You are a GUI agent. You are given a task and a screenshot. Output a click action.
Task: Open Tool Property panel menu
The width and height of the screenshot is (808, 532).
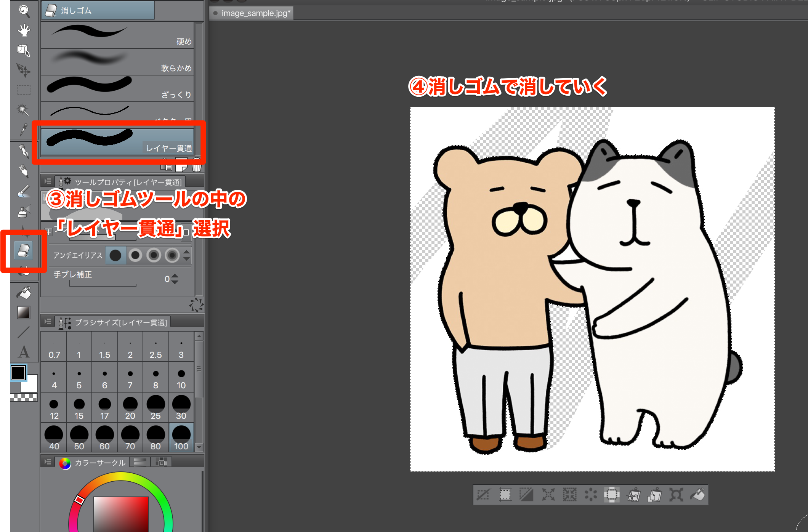(48, 181)
